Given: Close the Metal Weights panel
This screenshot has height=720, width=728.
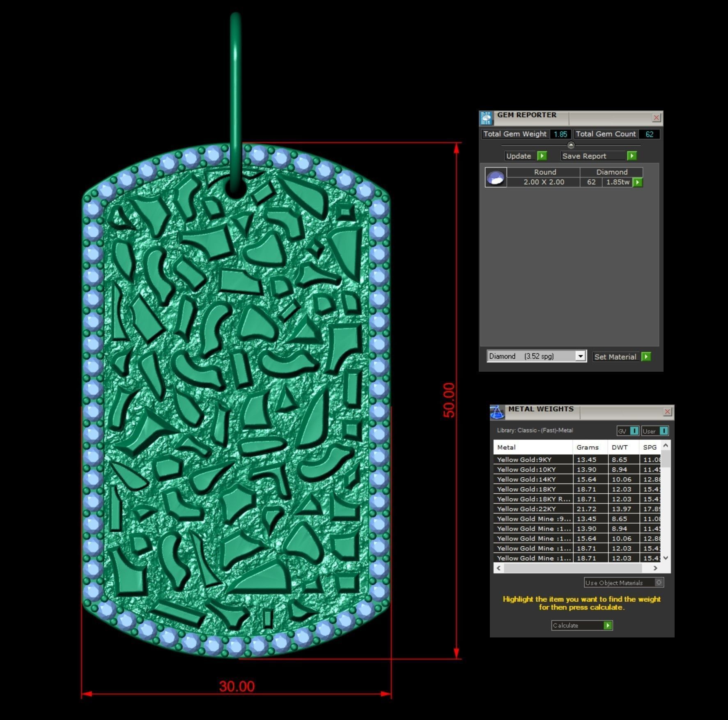Looking at the screenshot, I should click(x=668, y=412).
